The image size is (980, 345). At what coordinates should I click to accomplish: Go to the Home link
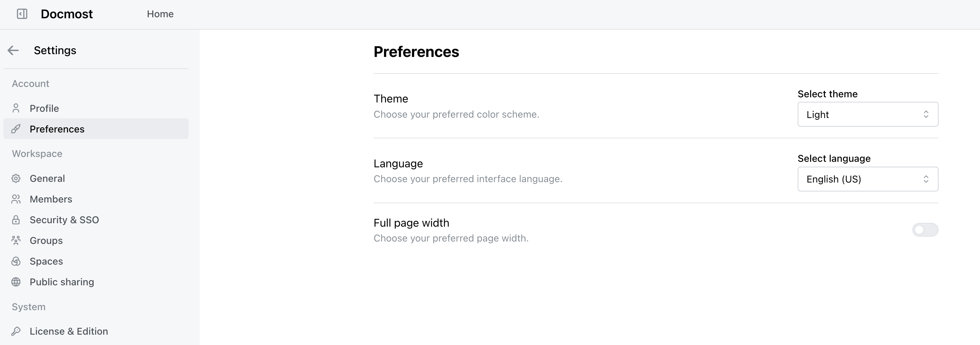160,14
